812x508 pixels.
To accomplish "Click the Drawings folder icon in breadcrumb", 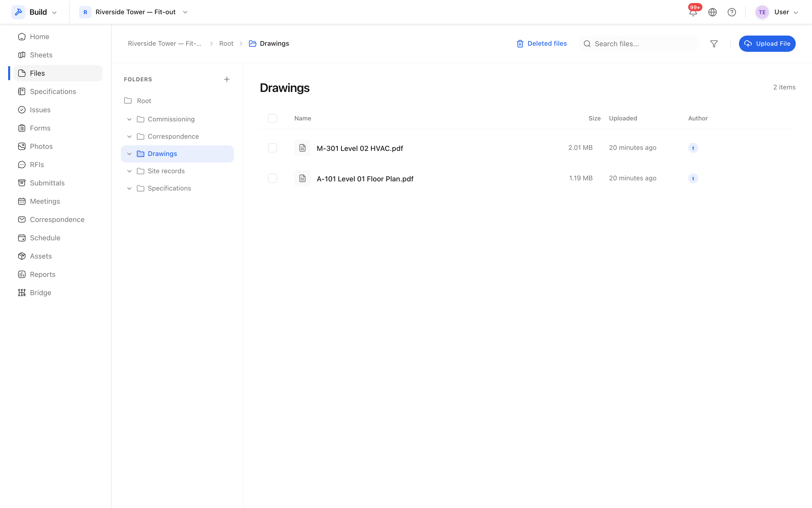I will coord(253,44).
